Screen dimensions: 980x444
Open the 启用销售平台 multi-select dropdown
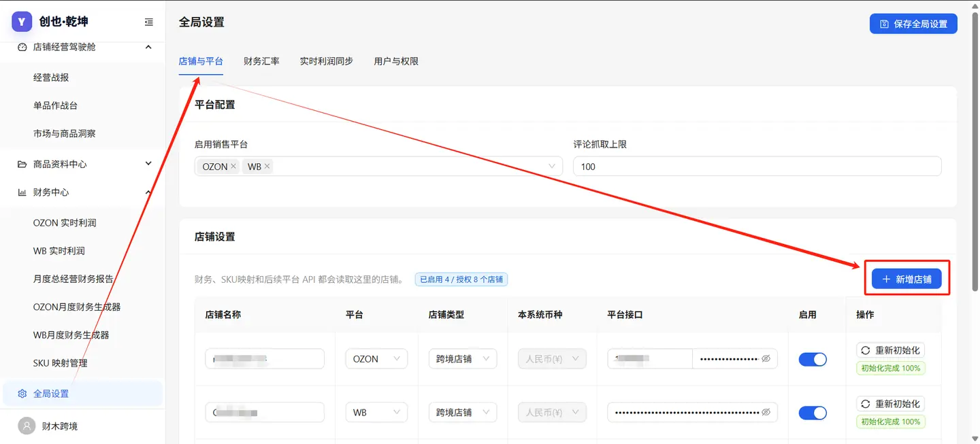coord(378,167)
